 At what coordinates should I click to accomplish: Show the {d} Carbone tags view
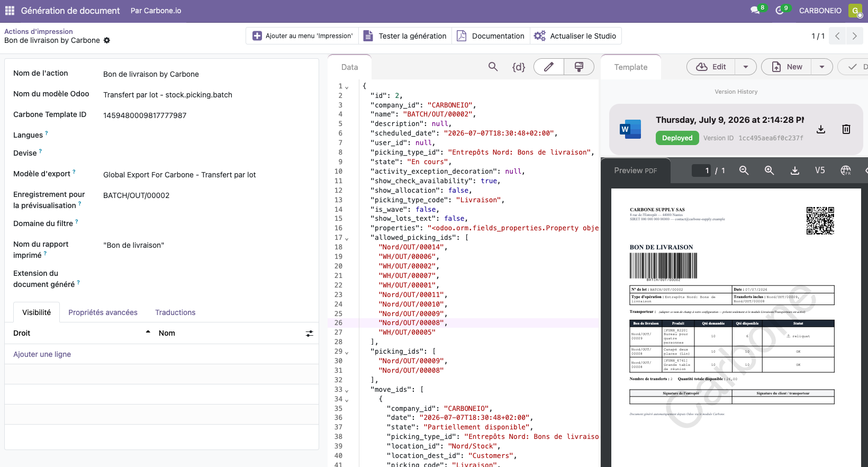[519, 67]
